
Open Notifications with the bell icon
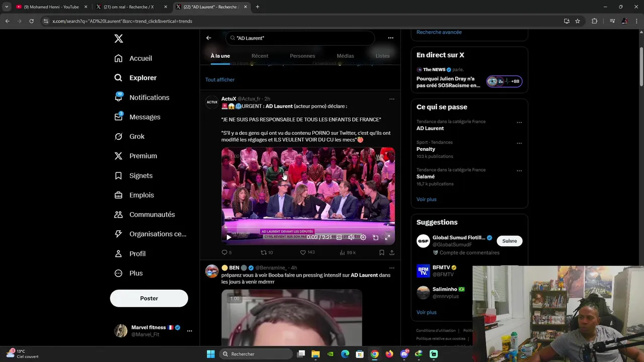141,98
